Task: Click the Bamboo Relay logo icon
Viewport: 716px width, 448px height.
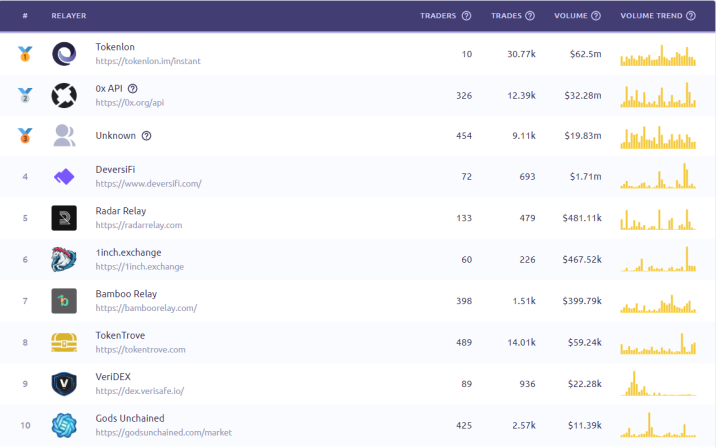Action: [64, 301]
